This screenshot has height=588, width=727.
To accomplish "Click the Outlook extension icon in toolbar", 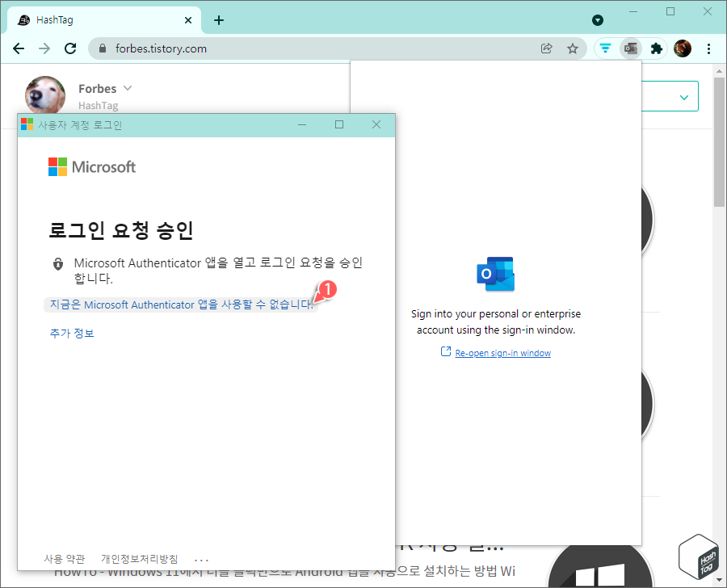I will tap(631, 48).
